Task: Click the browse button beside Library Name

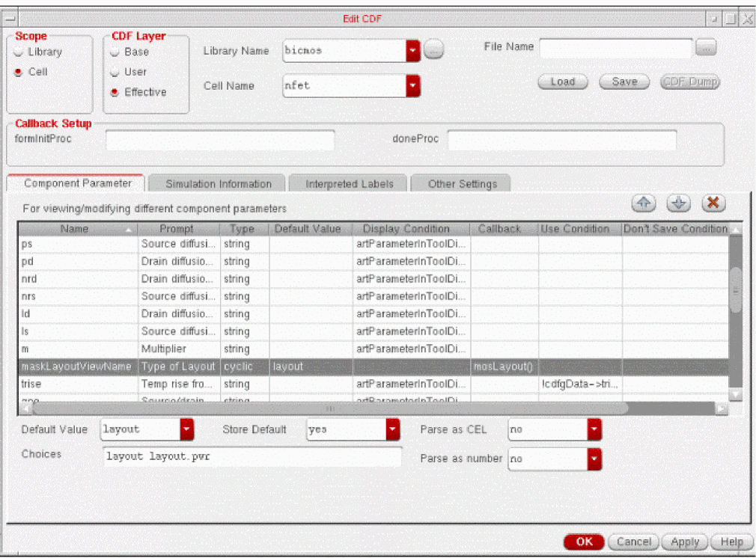Action: point(433,50)
